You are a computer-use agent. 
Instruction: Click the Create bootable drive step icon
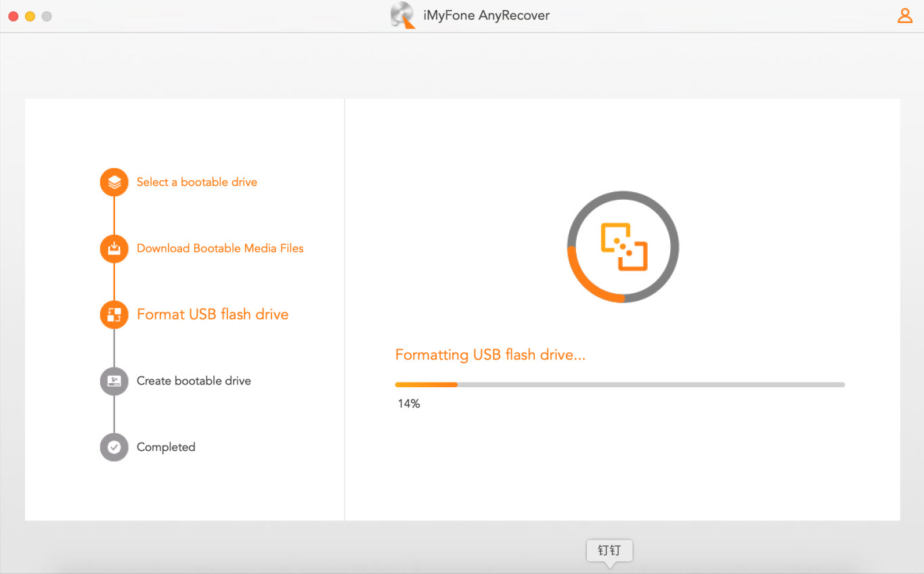pyautogui.click(x=114, y=381)
